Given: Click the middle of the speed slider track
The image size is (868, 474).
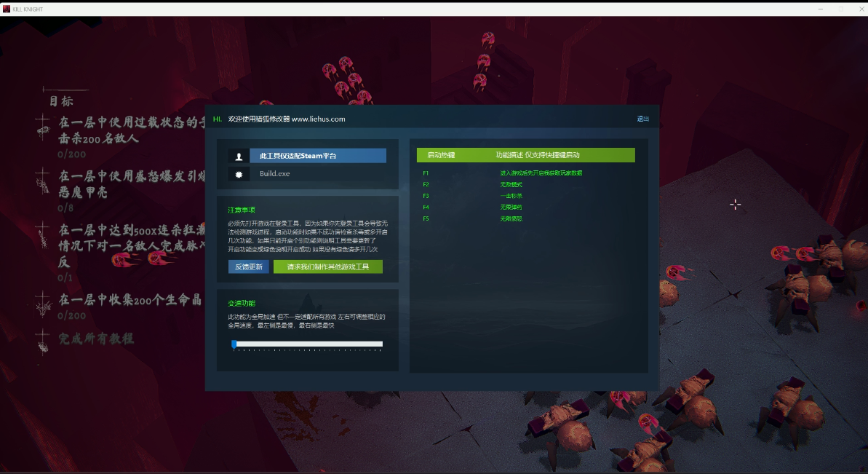Looking at the screenshot, I should (307, 344).
